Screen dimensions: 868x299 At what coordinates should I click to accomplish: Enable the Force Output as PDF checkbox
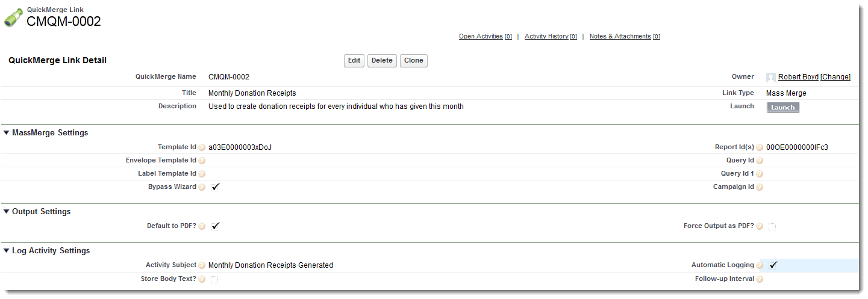tap(772, 227)
